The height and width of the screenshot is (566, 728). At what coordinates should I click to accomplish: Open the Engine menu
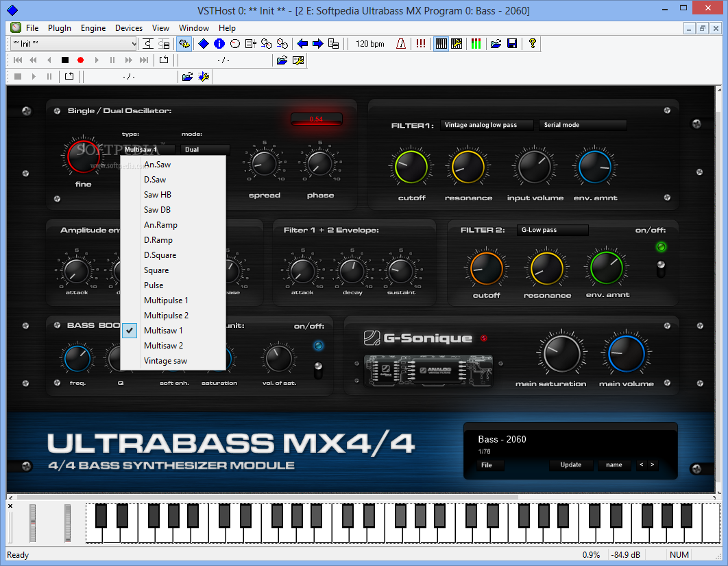93,28
